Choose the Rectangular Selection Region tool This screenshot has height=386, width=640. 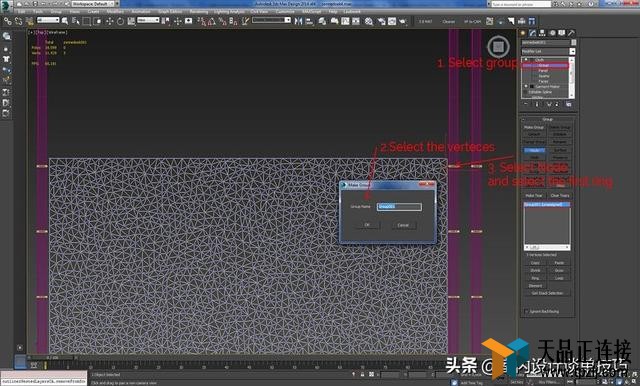tap(87, 21)
